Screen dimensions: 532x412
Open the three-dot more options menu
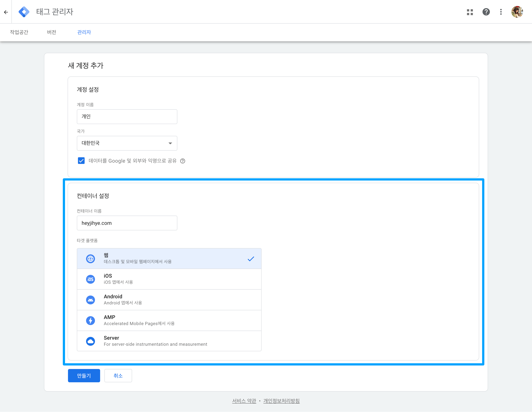501,12
